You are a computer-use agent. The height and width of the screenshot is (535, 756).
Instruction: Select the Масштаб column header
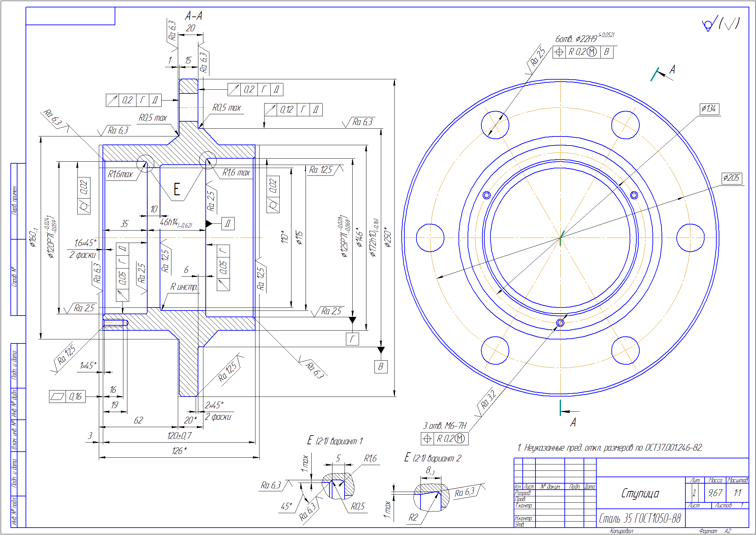coord(738,480)
